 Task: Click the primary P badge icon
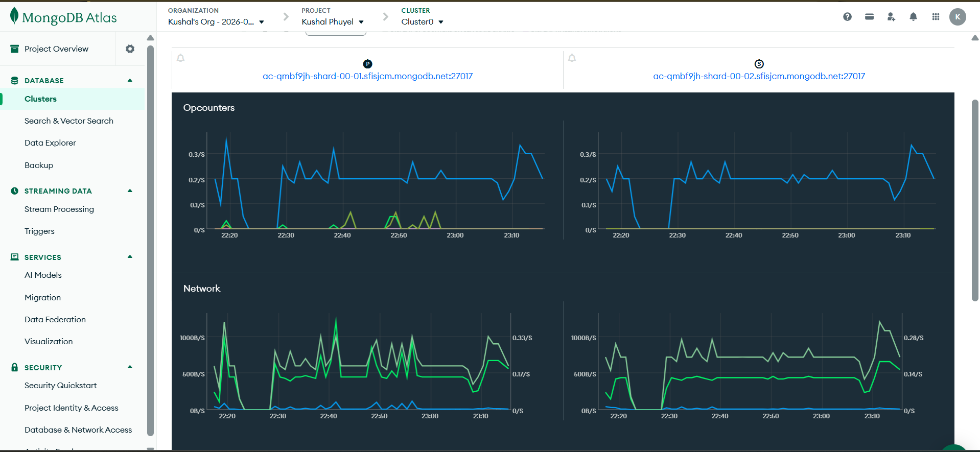coord(367,64)
